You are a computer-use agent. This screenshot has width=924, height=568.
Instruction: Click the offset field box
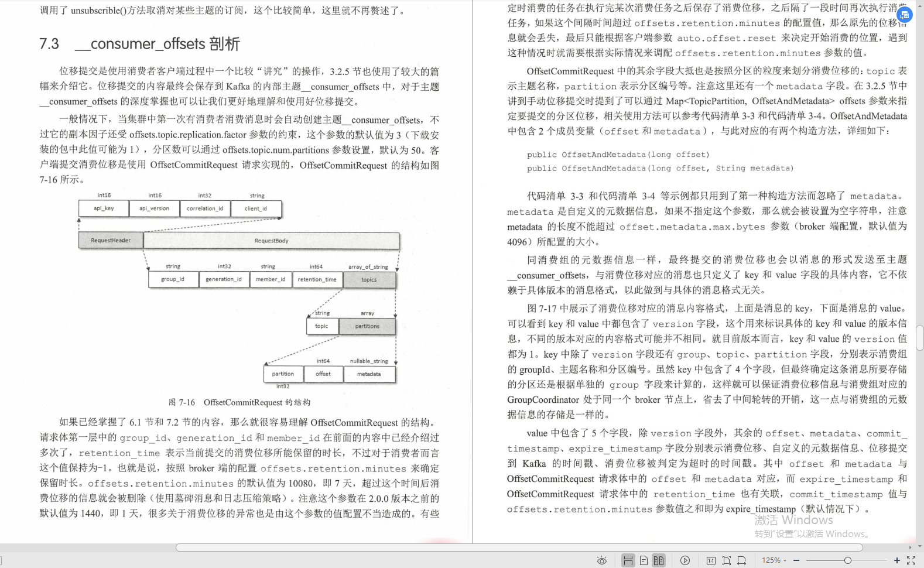(323, 374)
